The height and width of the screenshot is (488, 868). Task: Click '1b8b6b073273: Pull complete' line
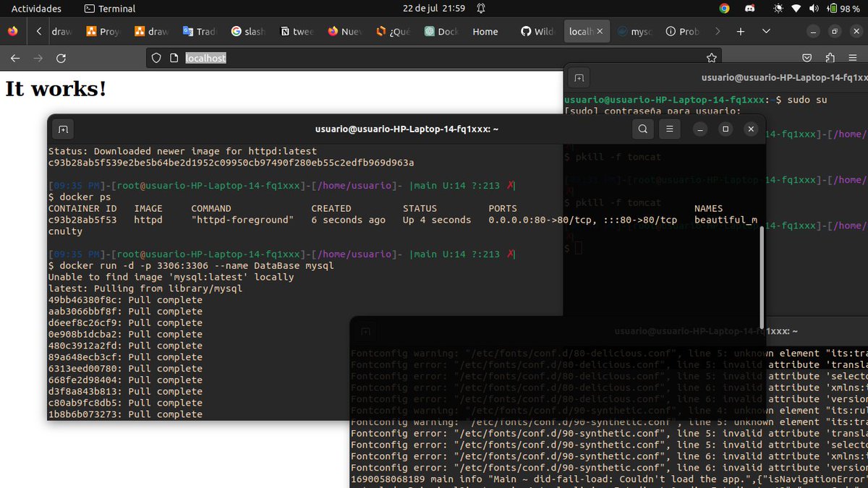click(x=125, y=414)
